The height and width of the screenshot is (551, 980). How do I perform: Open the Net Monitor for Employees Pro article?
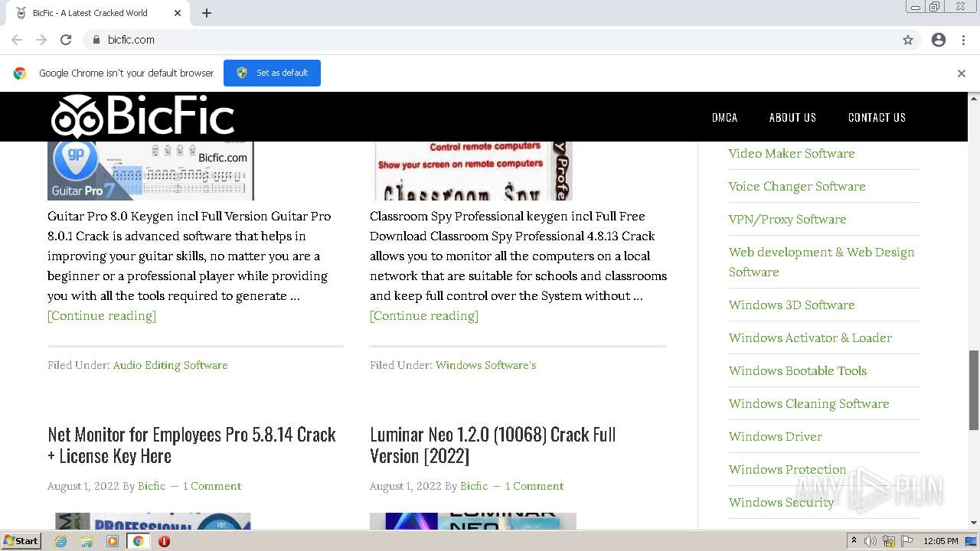(191, 445)
